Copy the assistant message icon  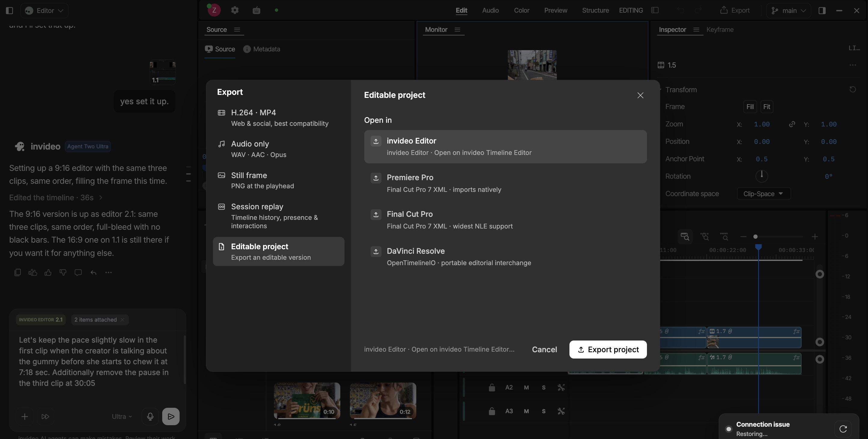(x=17, y=273)
